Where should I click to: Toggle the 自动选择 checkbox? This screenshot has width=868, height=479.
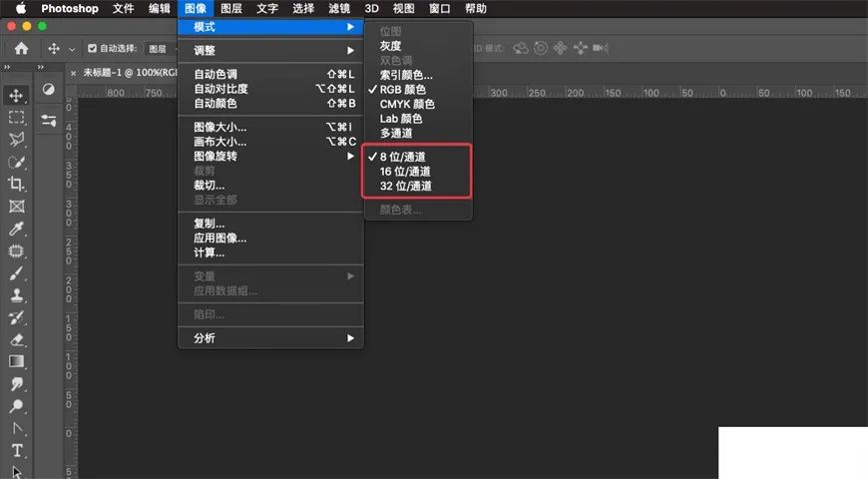pos(92,48)
